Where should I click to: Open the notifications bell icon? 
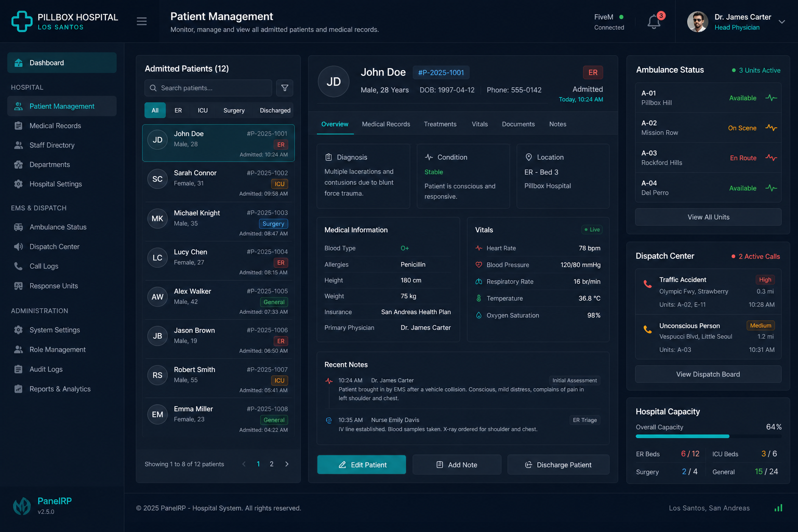pos(654,22)
